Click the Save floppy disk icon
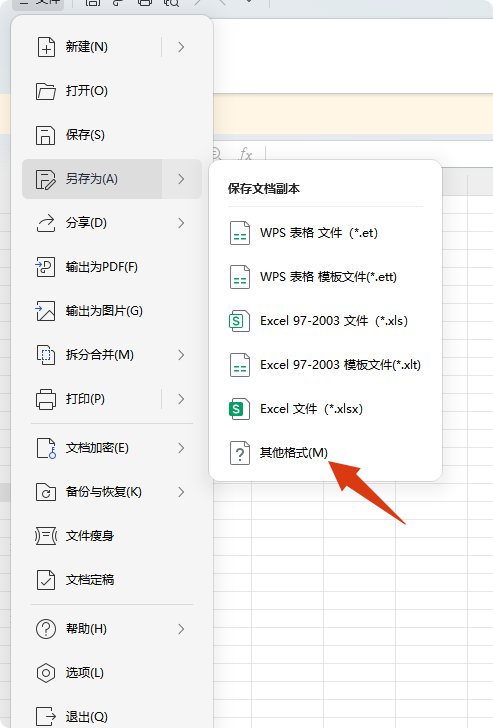This screenshot has width=493, height=728. (45, 135)
